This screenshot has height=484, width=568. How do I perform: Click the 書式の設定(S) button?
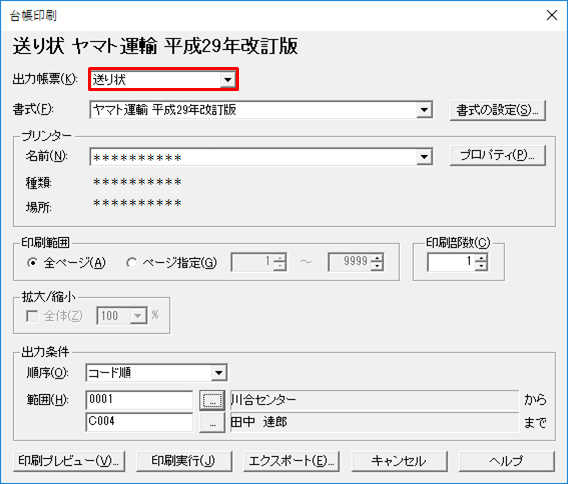click(x=497, y=110)
